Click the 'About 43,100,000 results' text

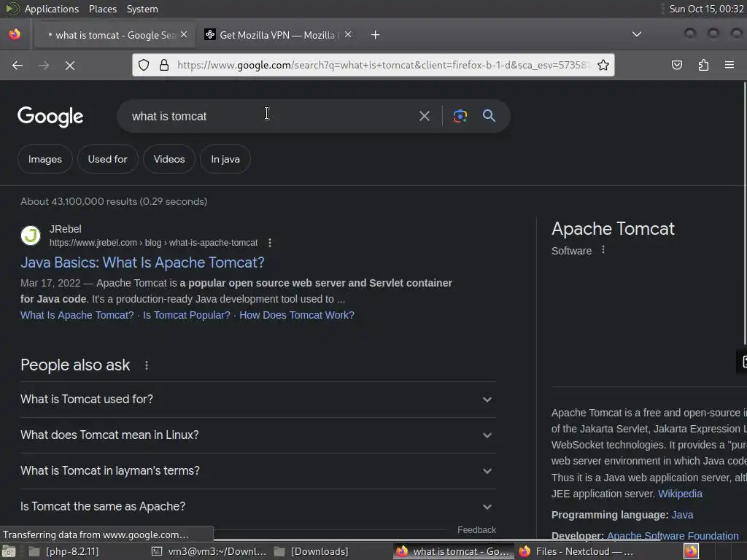(114, 202)
